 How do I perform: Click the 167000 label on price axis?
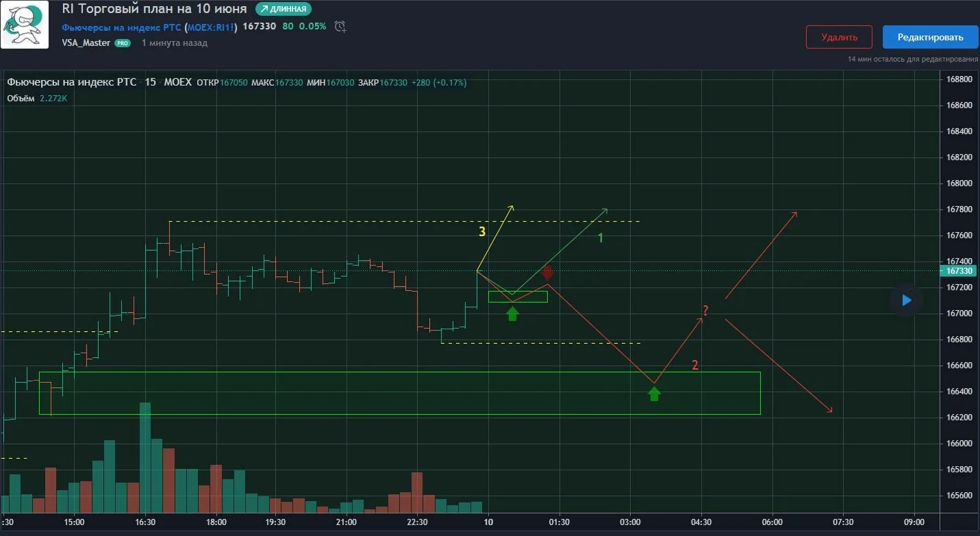959,314
